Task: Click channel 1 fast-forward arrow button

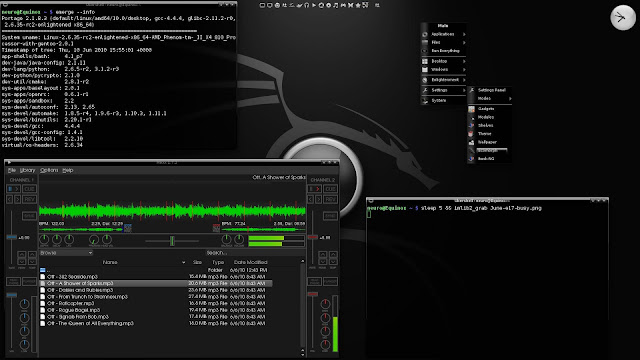Action: [17, 199]
